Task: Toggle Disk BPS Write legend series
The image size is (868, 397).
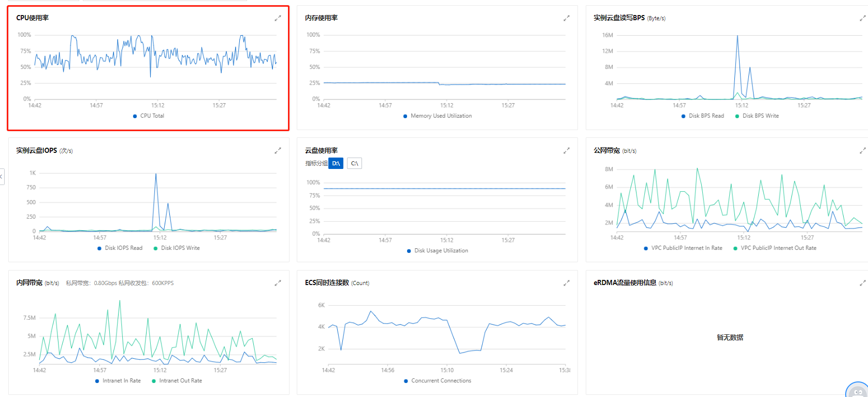Action: [757, 116]
